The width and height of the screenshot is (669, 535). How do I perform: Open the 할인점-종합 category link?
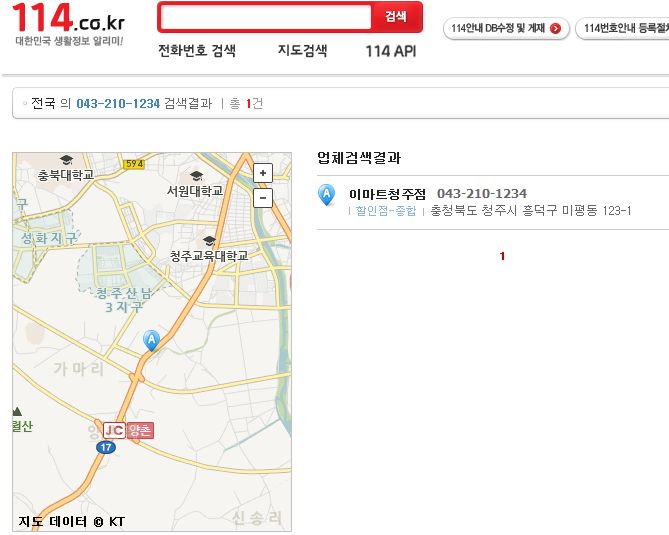pos(386,211)
